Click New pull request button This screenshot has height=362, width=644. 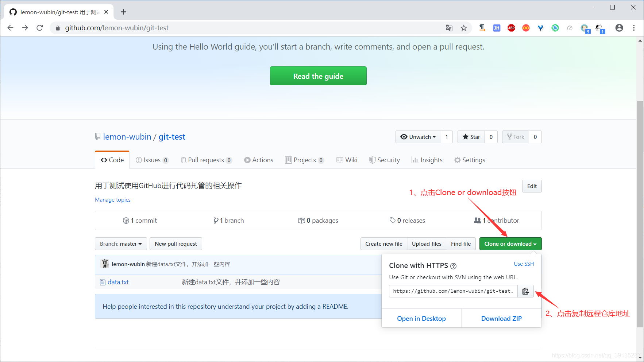[x=176, y=244]
